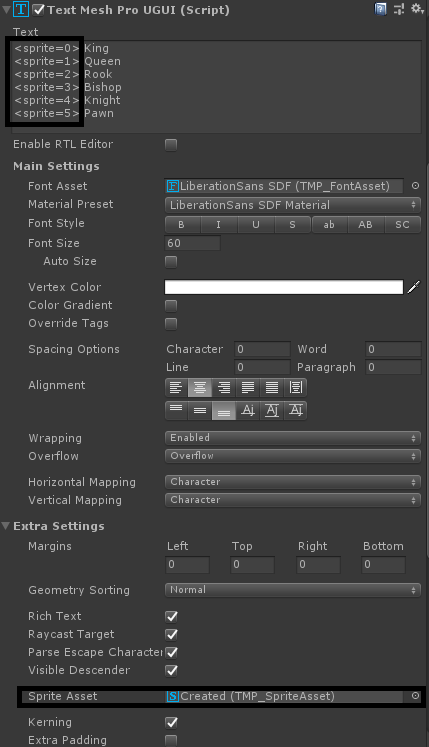
Task: Set vertical alignment to capline
Action: tap(296, 410)
